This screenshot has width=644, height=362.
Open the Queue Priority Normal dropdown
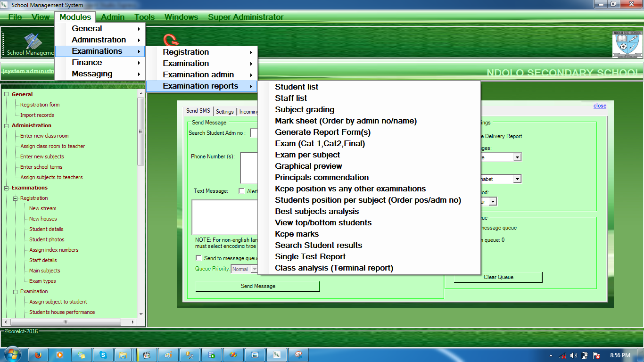244,269
